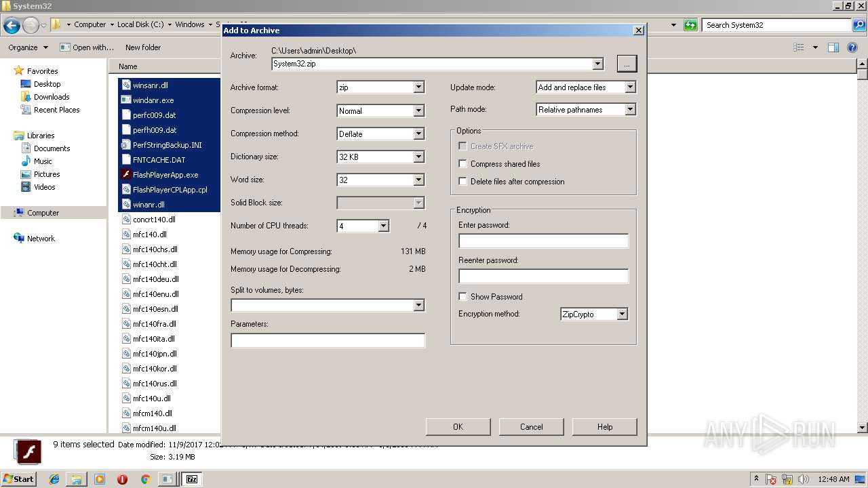Click the search magnifier icon
Image resolution: width=868 pixels, height=488 pixels.
[859, 25]
